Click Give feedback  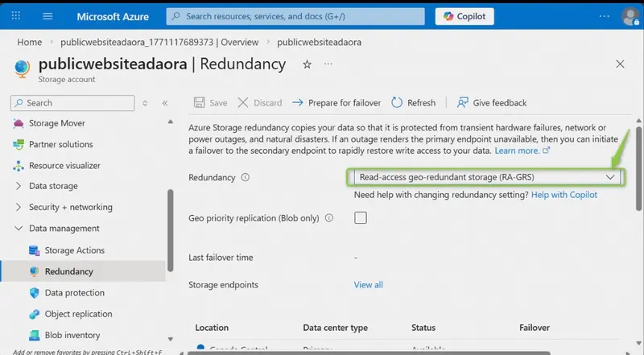492,103
